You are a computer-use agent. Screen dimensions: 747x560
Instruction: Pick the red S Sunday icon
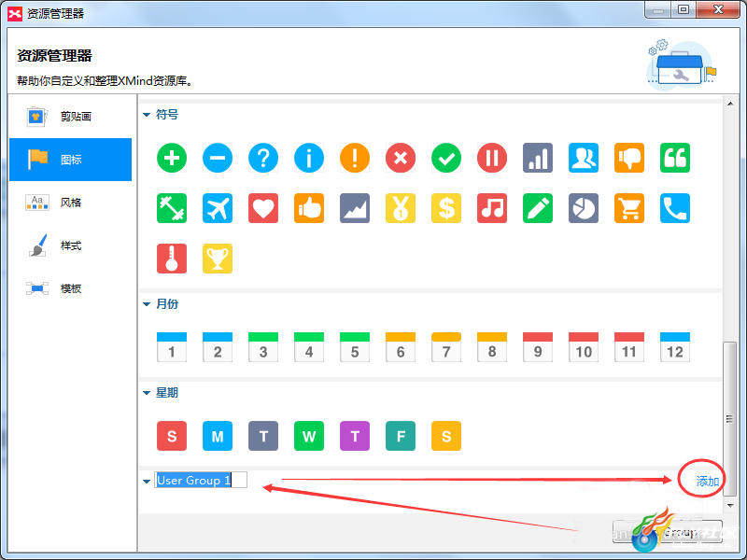point(172,436)
